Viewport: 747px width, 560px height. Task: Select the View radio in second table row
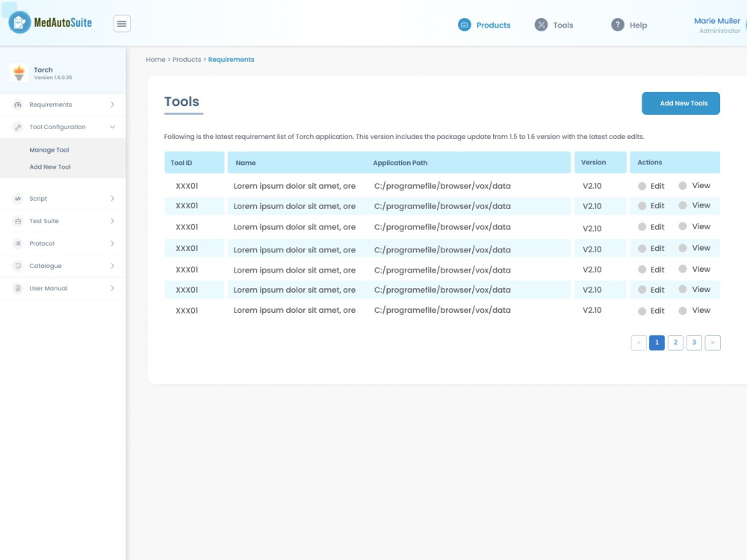click(683, 205)
